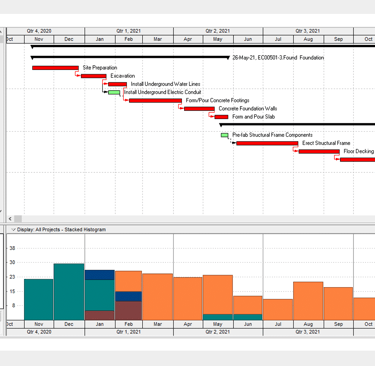
Task: Click the teal November histogram bar
Action: (39, 300)
